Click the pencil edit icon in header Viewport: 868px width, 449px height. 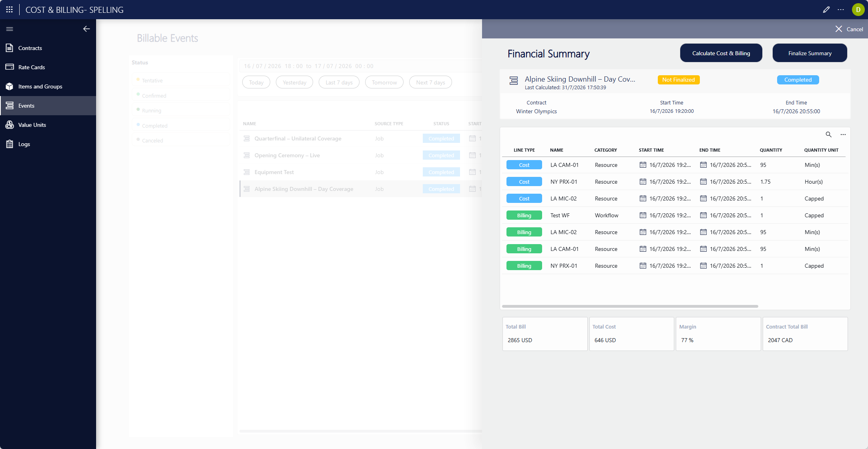[826, 10]
